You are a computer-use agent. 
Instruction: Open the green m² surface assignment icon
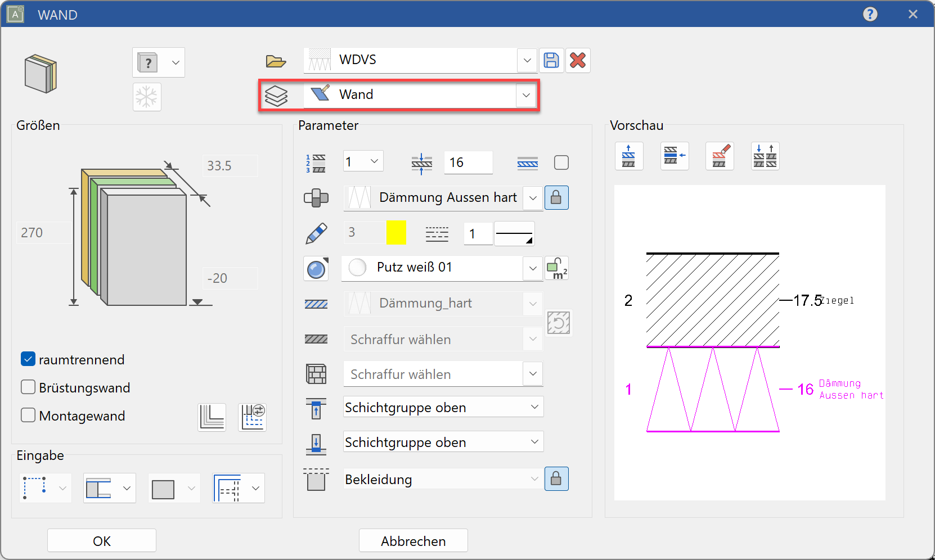(x=556, y=268)
